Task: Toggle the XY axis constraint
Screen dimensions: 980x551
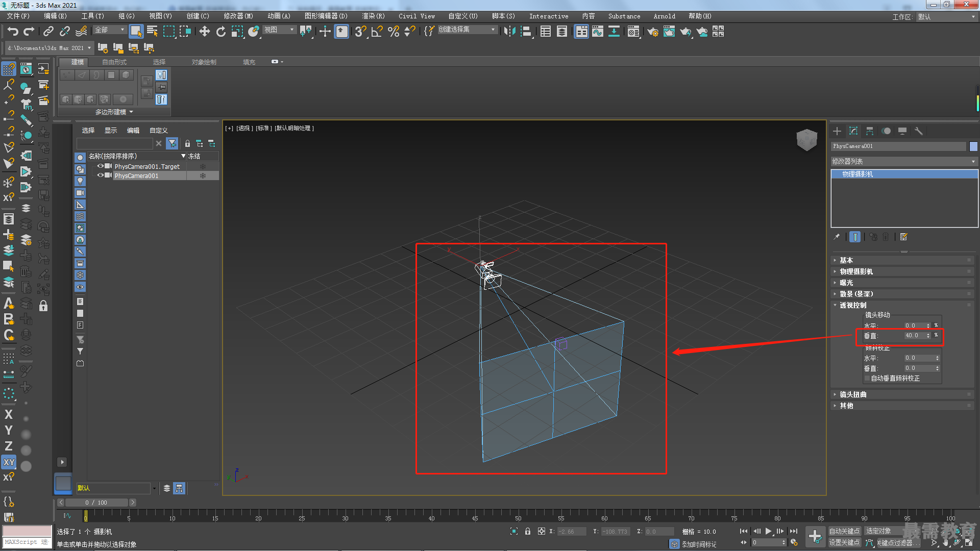Action: (9, 462)
